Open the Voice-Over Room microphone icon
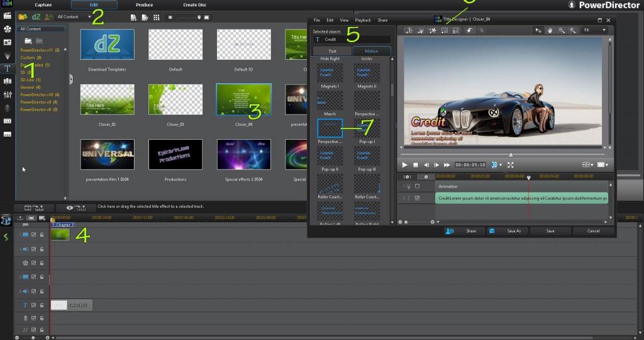The width and height of the screenshot is (644, 340). click(8, 108)
